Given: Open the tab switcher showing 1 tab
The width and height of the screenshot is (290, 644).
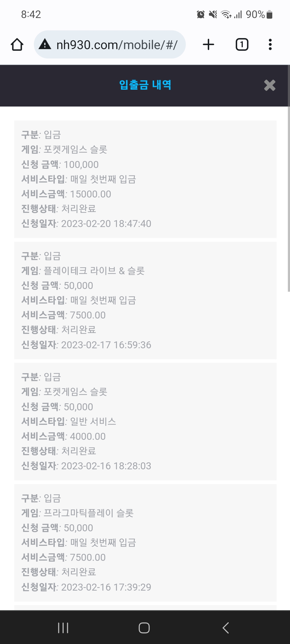Looking at the screenshot, I should (x=242, y=45).
